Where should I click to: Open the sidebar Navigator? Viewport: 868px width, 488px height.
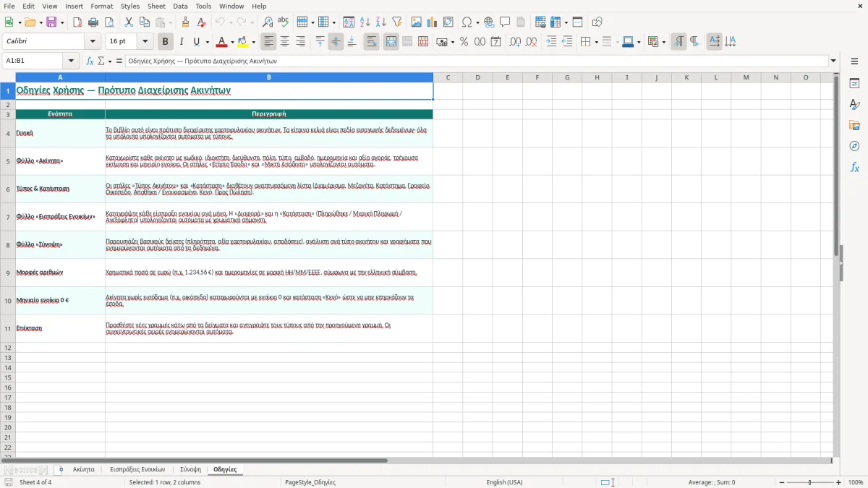coord(854,146)
